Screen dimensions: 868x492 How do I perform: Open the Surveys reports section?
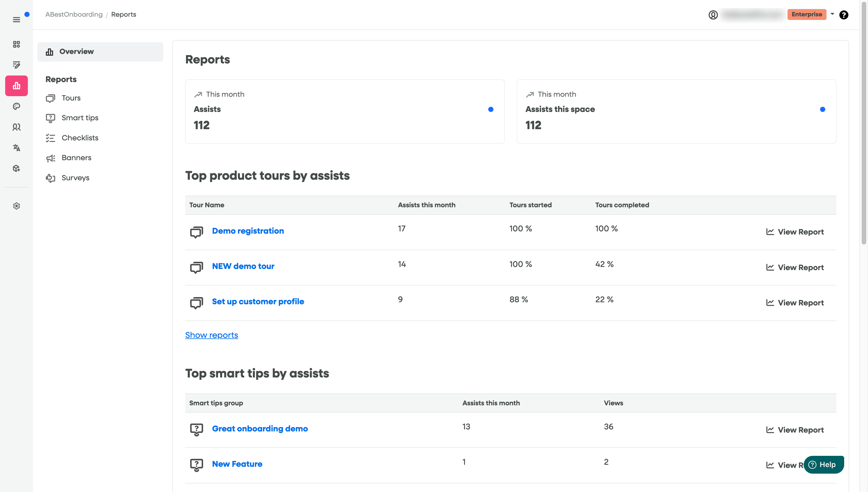pyautogui.click(x=75, y=178)
